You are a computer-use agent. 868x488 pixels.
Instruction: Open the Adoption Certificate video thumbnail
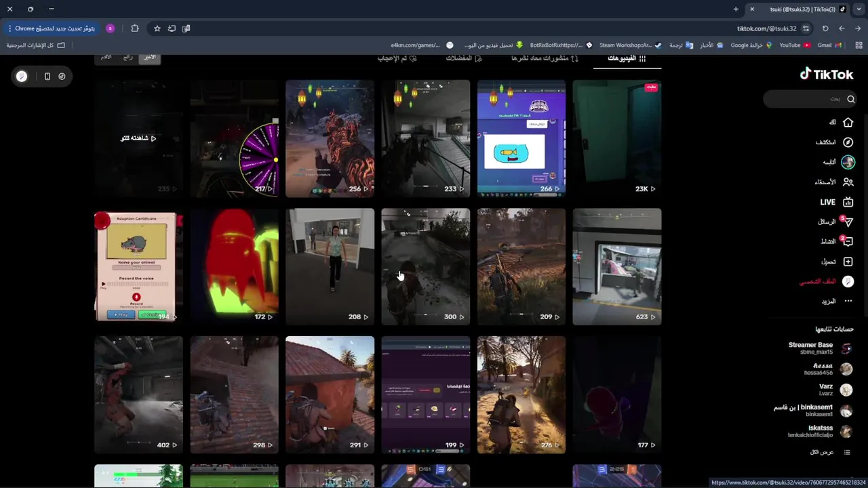click(x=138, y=266)
